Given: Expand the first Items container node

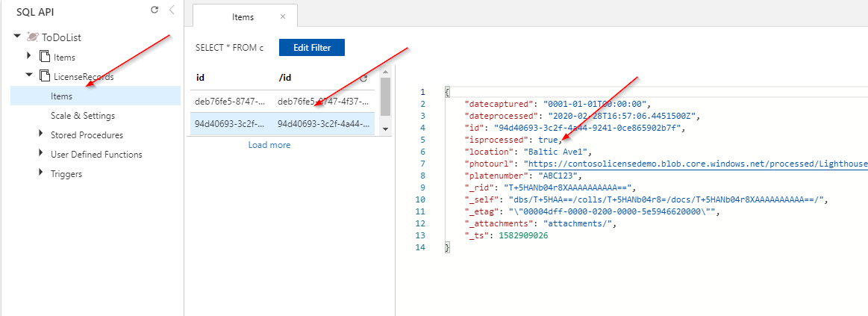Looking at the screenshot, I should pos(29,57).
